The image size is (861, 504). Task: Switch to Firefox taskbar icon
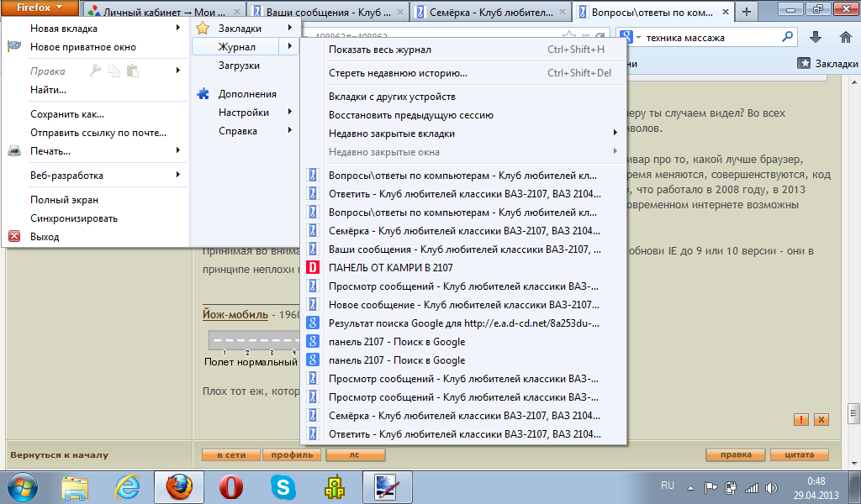pyautogui.click(x=179, y=487)
